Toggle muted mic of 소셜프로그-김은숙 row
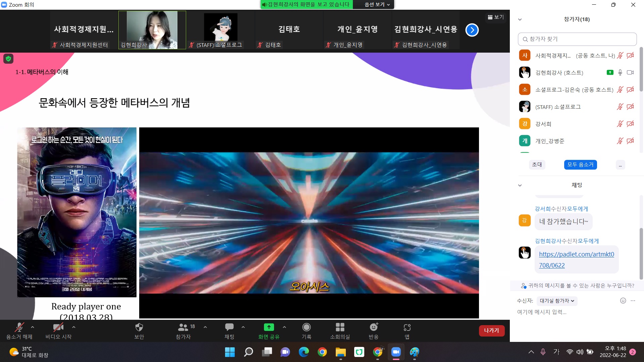 [x=620, y=89]
